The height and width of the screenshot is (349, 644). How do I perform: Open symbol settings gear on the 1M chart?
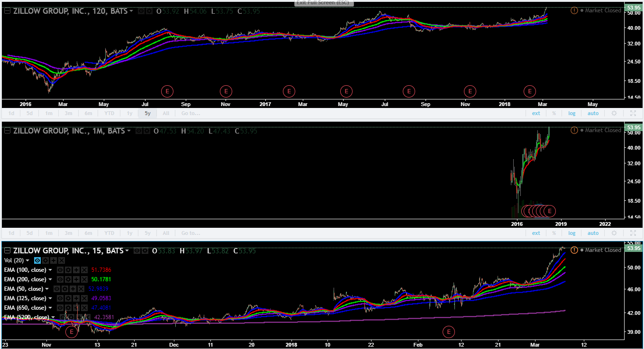pyautogui.click(x=146, y=131)
